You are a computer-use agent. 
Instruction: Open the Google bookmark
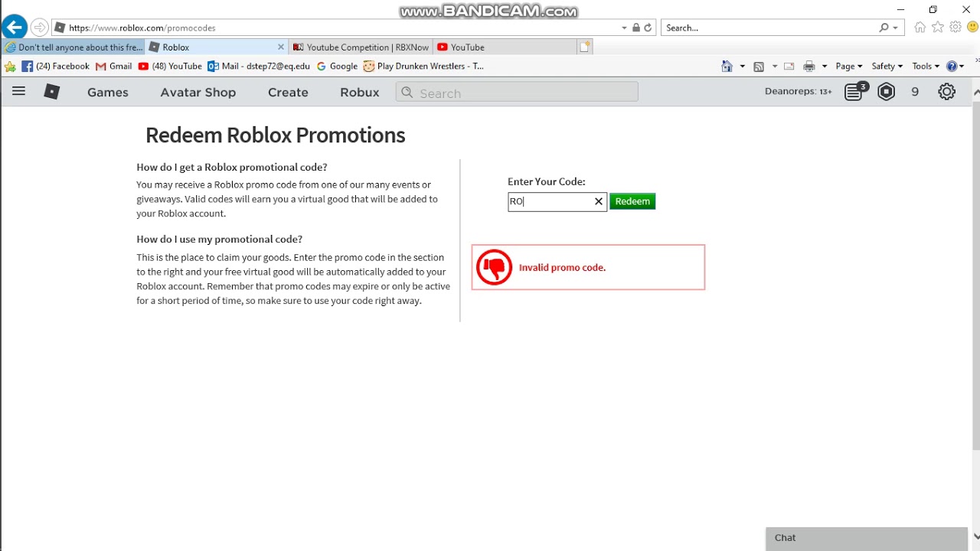(x=337, y=67)
